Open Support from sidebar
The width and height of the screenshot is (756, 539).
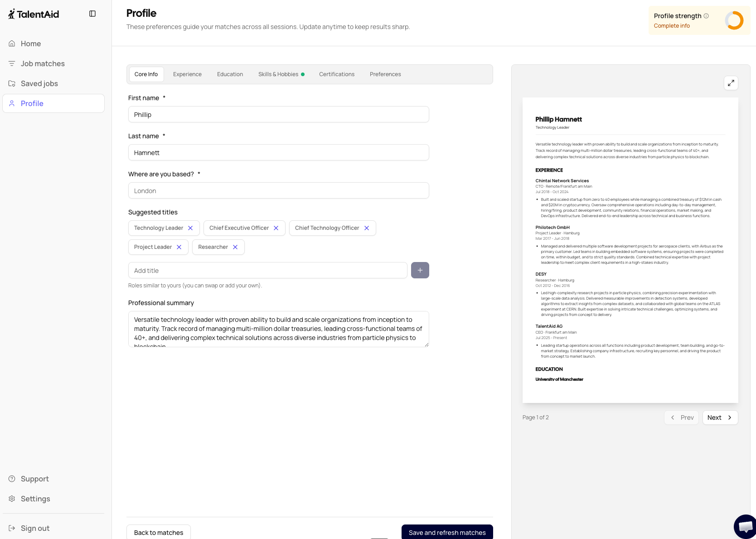click(53, 479)
